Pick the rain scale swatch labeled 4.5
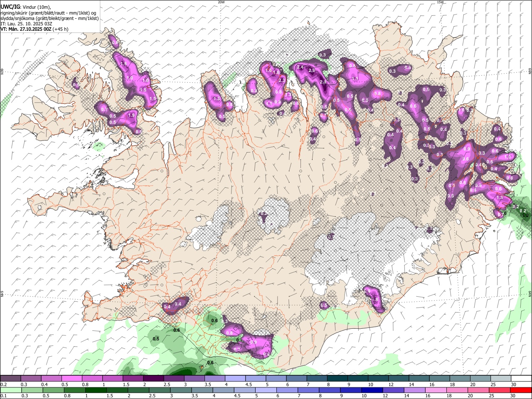532x399 pixels. coord(244,390)
